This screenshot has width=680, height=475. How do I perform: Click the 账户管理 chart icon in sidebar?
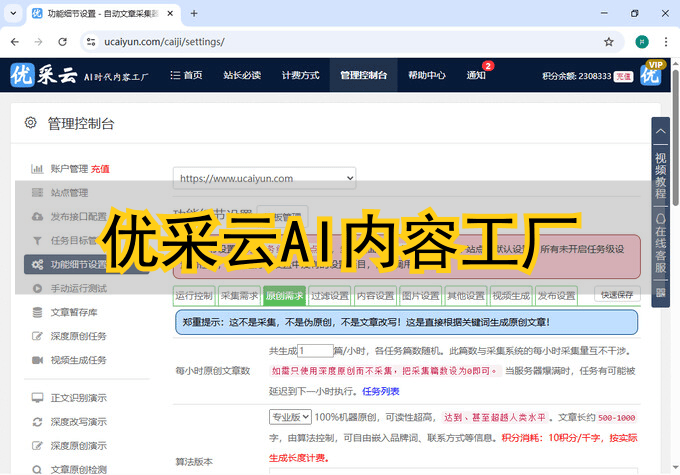pos(37,169)
